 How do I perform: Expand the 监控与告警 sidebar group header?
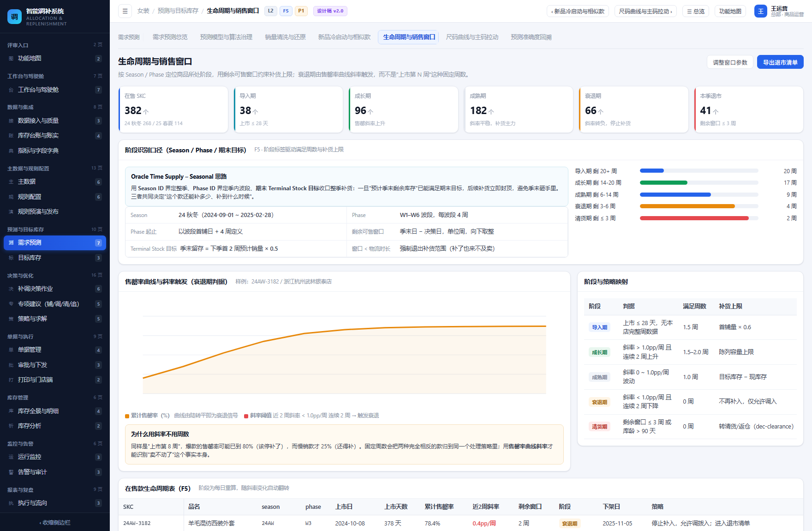tap(55, 444)
